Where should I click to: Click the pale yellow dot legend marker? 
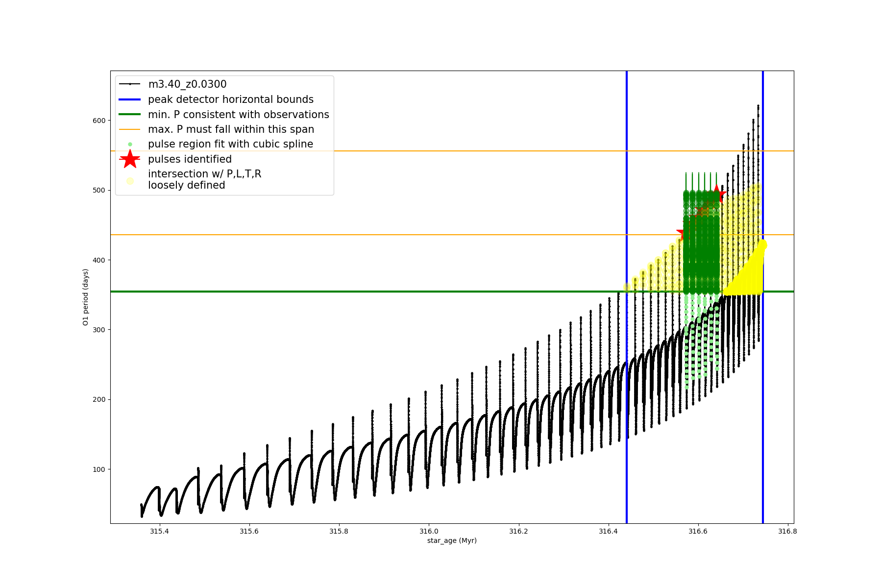coord(130,181)
